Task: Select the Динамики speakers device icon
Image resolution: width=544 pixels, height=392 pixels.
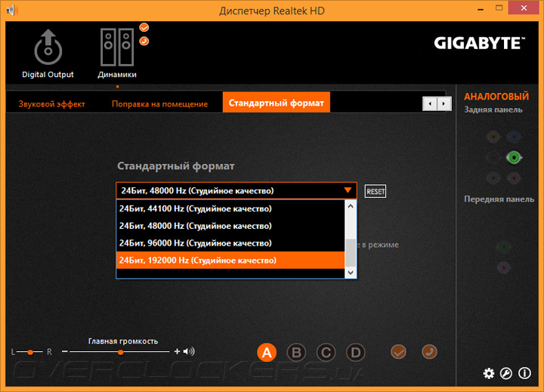Action: [117, 47]
